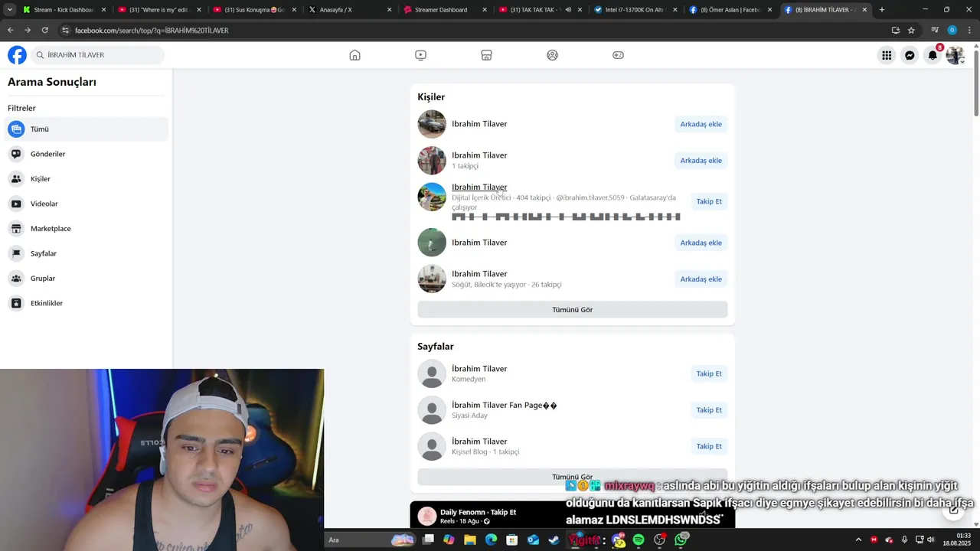The image size is (980, 551).
Task: Open the Marketplace icon in top navigation
Action: click(486, 55)
